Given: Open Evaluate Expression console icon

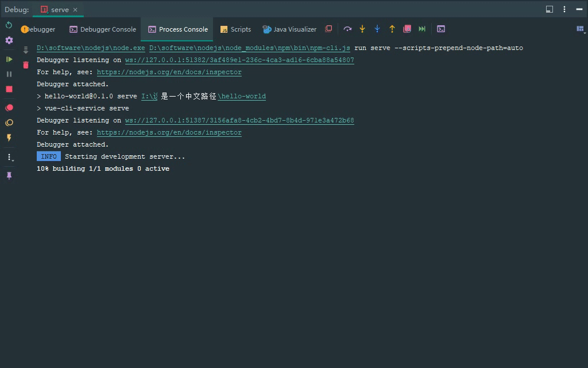Looking at the screenshot, I should coord(441,29).
